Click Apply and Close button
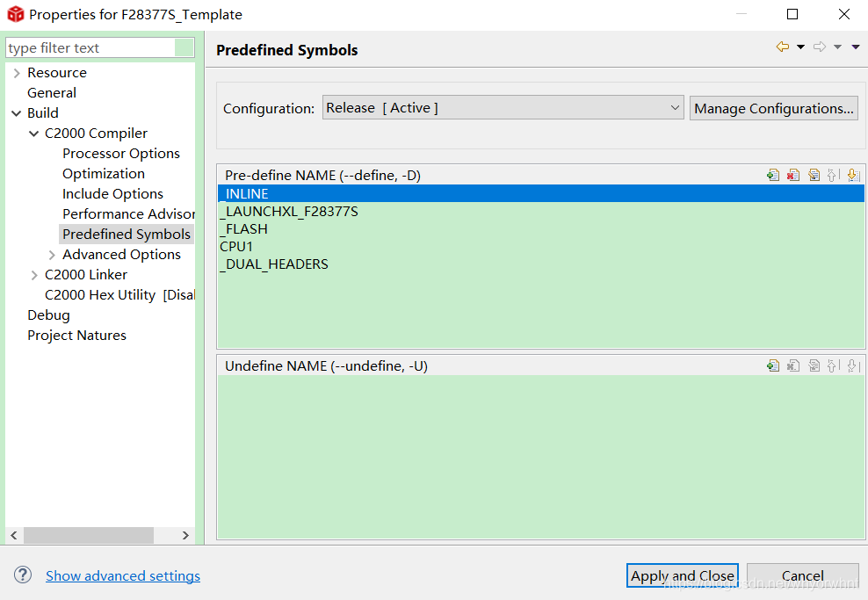868x600 pixels. pyautogui.click(x=682, y=575)
